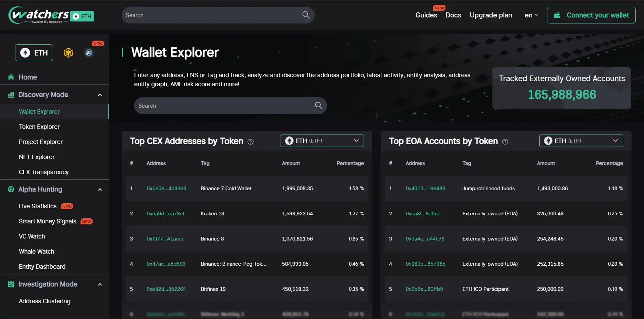Viewport: 644px width, 319px height.
Task: Open the Guides menu
Action: 426,15
